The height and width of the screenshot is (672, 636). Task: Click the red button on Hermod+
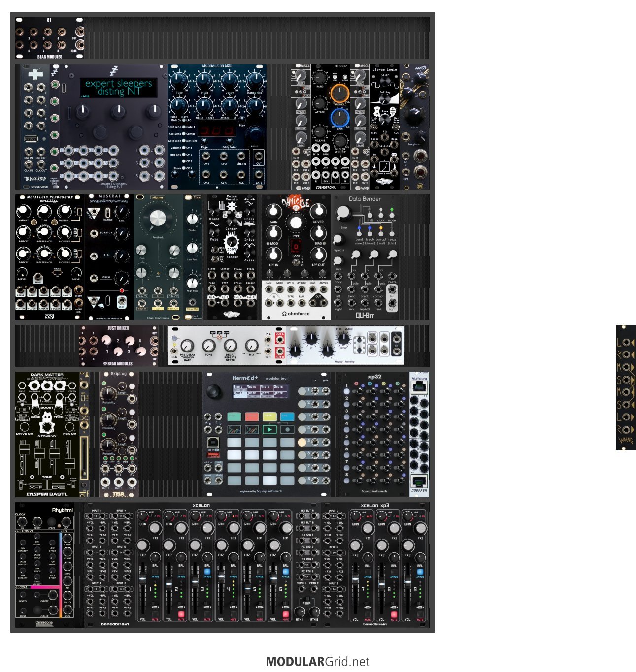(252, 416)
